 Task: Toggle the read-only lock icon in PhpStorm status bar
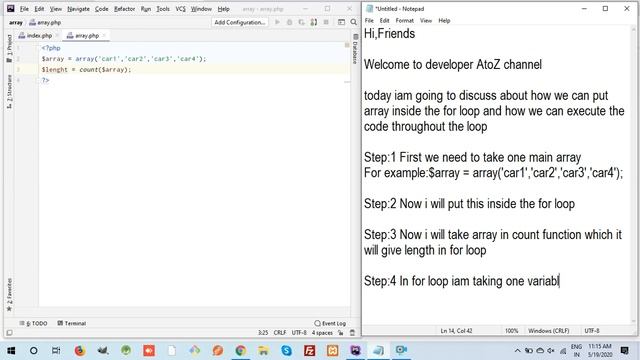pyautogui.click(x=340, y=333)
